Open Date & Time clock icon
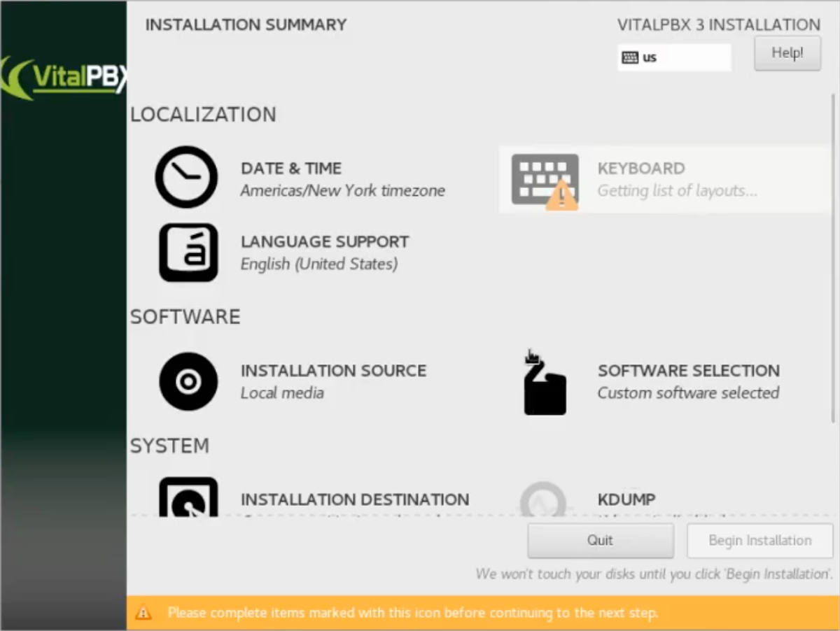 click(x=186, y=177)
